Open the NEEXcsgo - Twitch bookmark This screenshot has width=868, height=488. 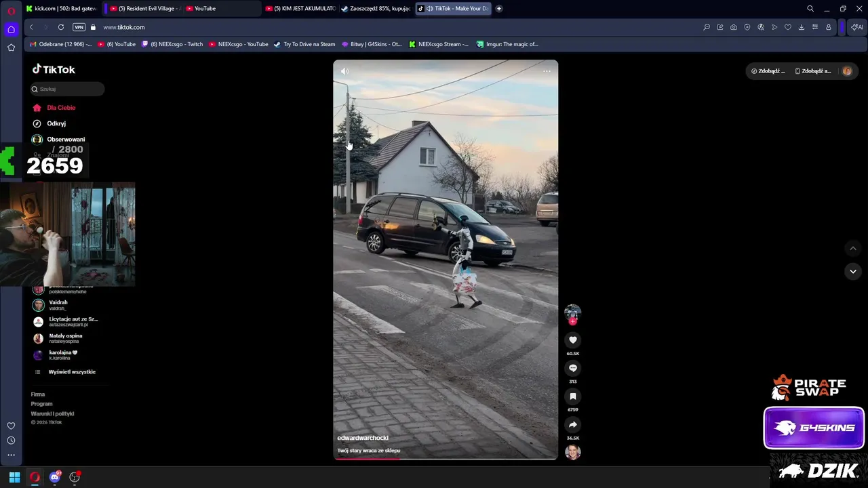tap(172, 44)
